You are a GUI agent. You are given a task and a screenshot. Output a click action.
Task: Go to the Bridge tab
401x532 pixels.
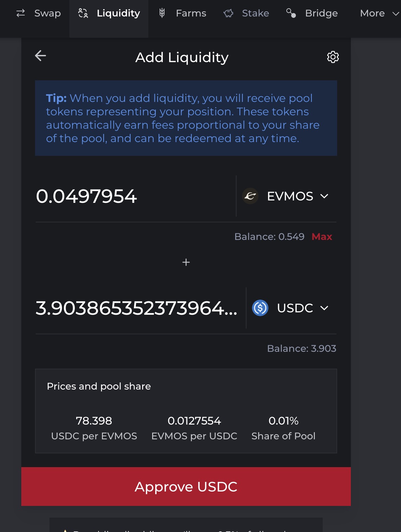[x=321, y=13]
